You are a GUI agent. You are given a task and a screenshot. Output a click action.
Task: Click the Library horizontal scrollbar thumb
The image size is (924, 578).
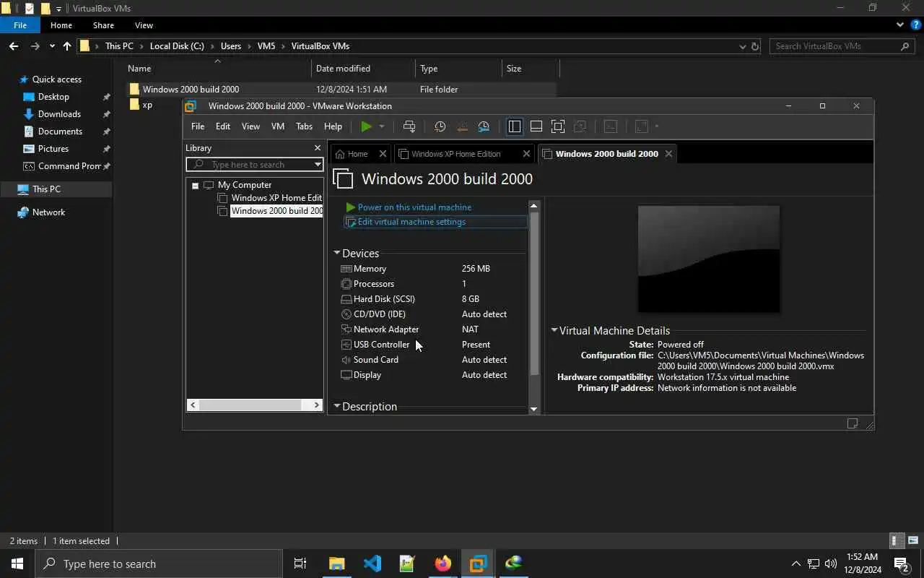(x=250, y=405)
